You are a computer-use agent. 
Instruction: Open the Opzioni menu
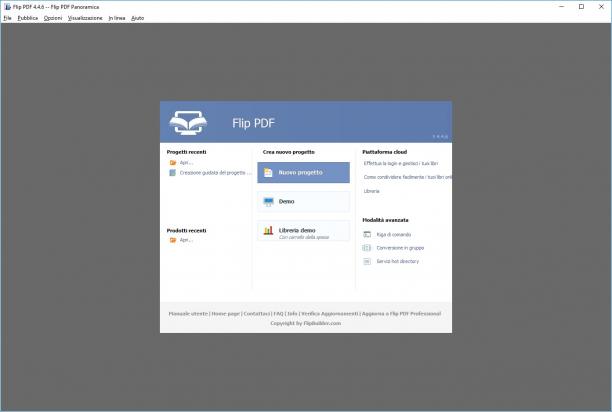pyautogui.click(x=53, y=18)
